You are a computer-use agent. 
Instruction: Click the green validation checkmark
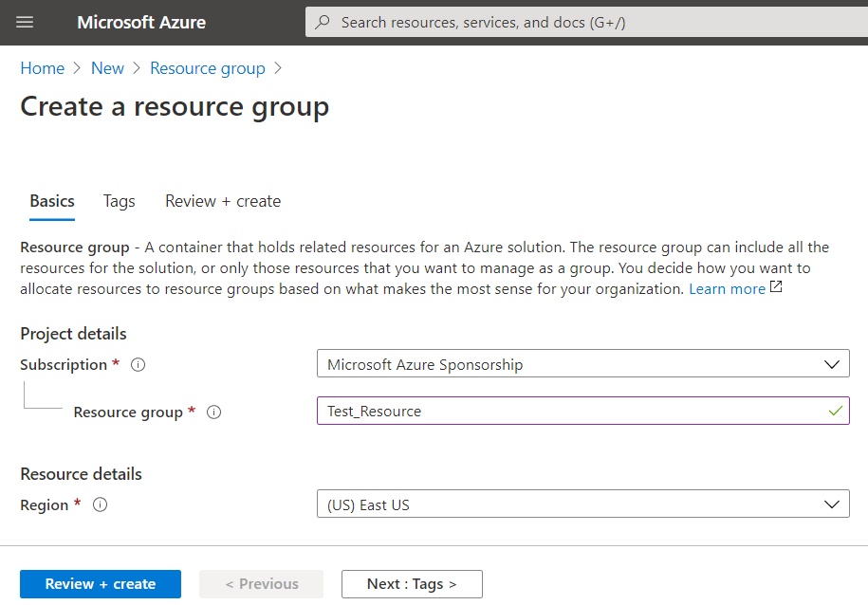click(836, 411)
